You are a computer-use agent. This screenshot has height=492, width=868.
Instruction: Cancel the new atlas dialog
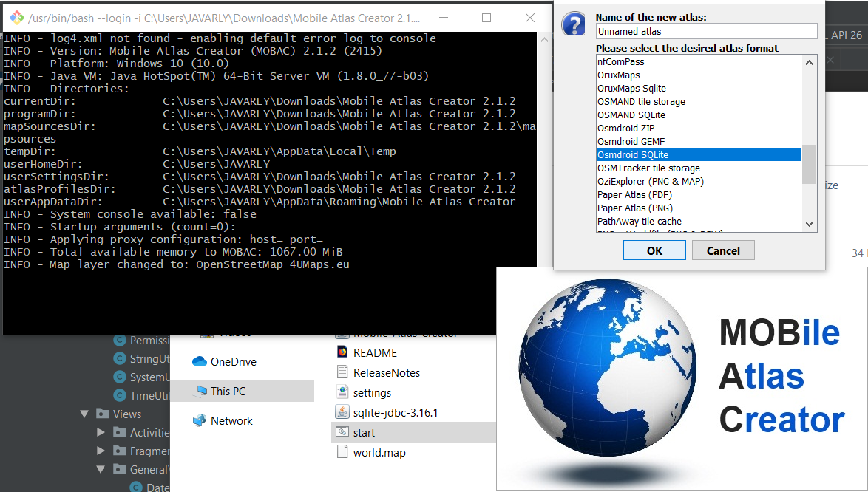723,250
